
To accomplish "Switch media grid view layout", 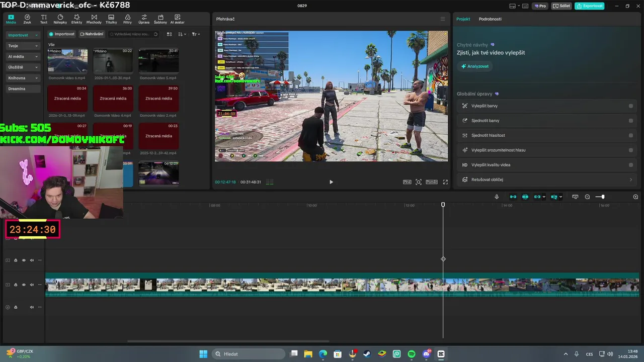I will (x=169, y=34).
